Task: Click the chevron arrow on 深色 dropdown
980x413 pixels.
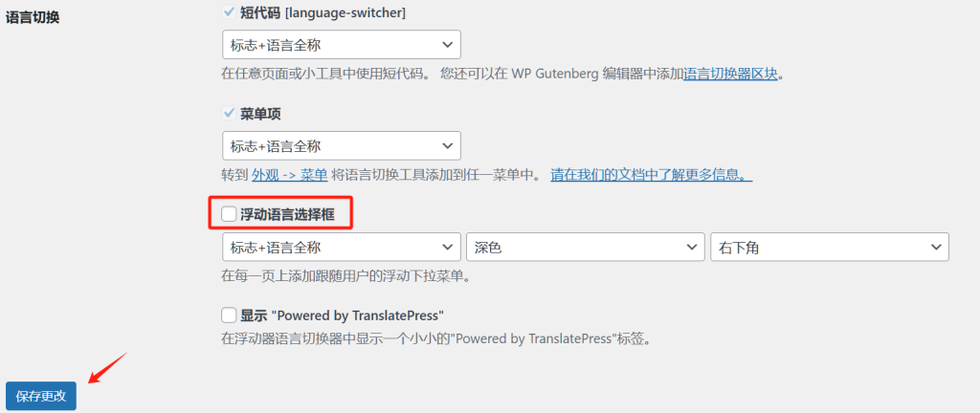Action: click(x=691, y=247)
